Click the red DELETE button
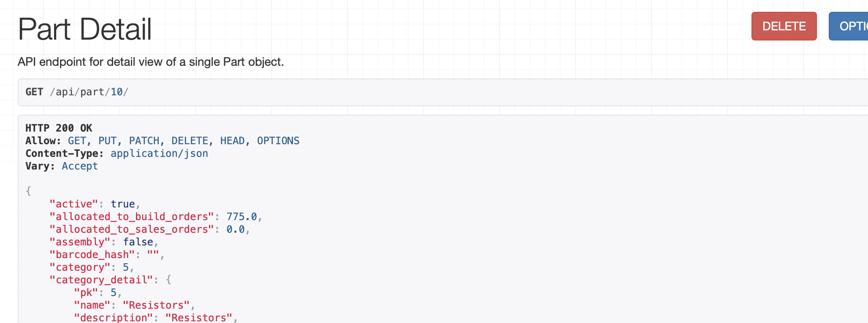868x323 pixels. click(x=783, y=26)
